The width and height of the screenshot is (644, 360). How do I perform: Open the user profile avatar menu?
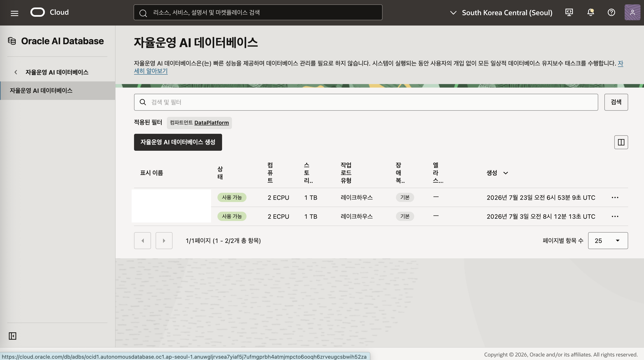point(632,12)
